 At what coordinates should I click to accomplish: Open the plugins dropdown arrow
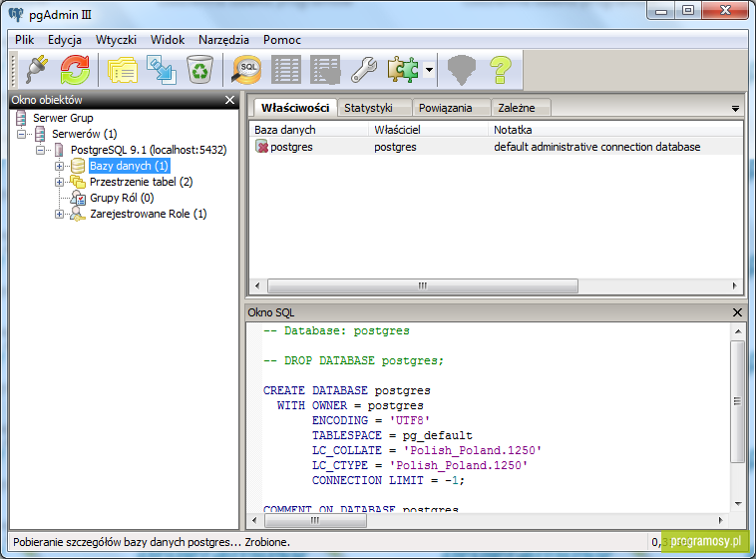click(429, 70)
